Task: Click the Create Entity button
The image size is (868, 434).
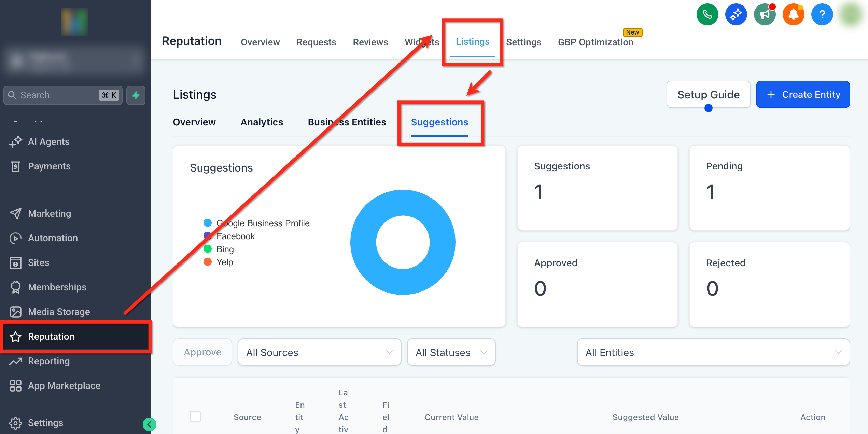Action: (802, 95)
